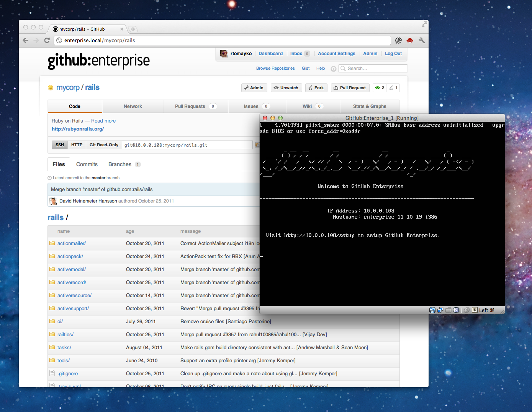532x412 pixels.
Task: Click the key icon in the browser toolbar
Action: pos(398,40)
